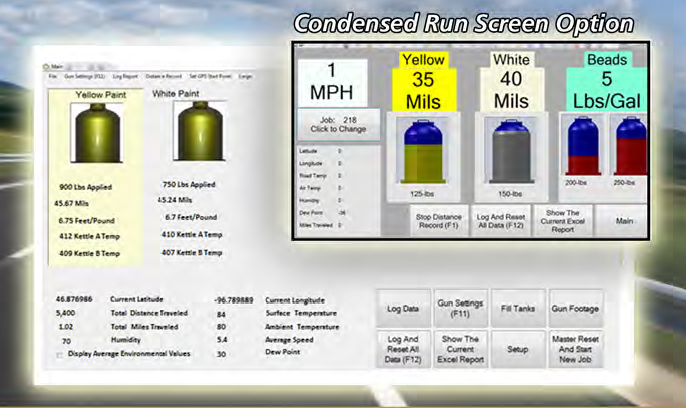Click the 409 Kettle B Temp reading
Image resolution: width=686 pixels, height=408 pixels.
click(x=89, y=254)
